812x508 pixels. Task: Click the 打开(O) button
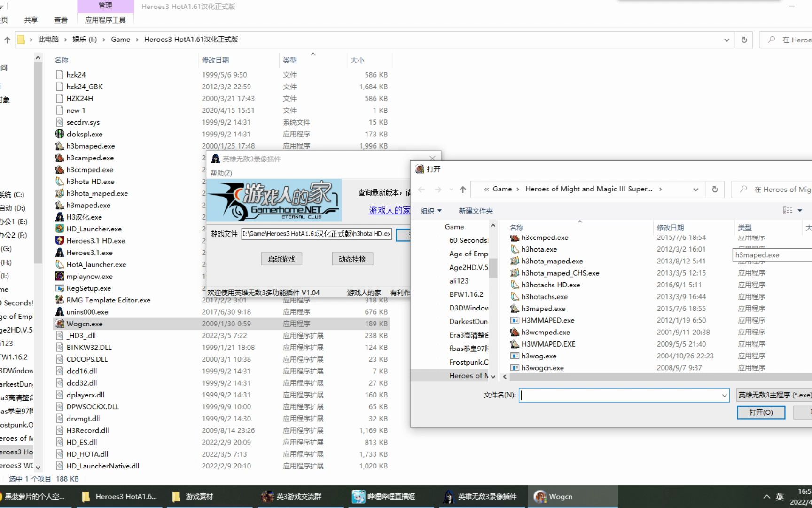pos(761,412)
